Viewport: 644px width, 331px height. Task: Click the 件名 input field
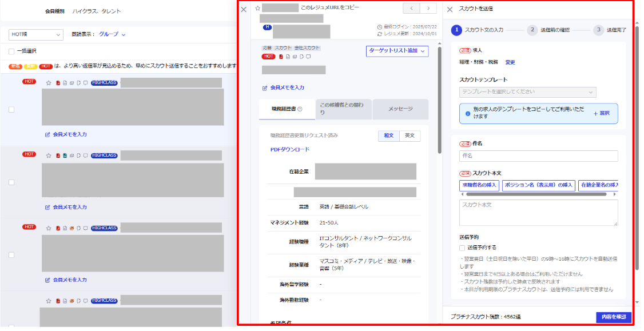coord(539,155)
